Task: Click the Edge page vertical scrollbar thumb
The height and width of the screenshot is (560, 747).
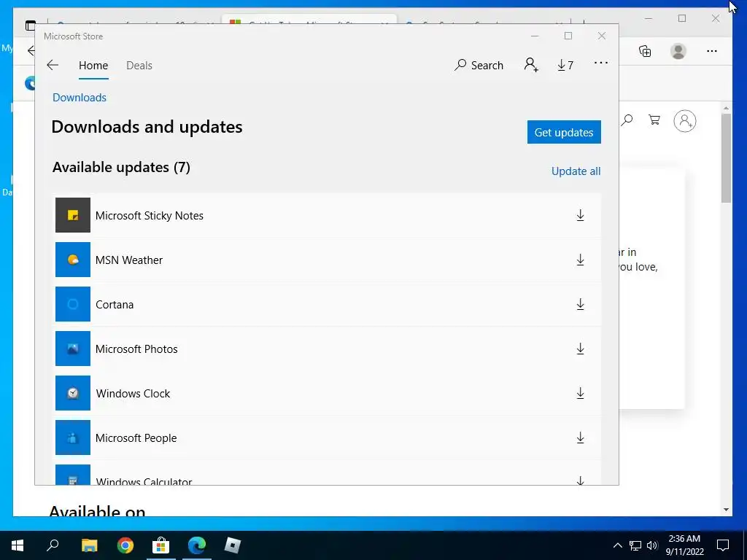Action: pyautogui.click(x=726, y=158)
